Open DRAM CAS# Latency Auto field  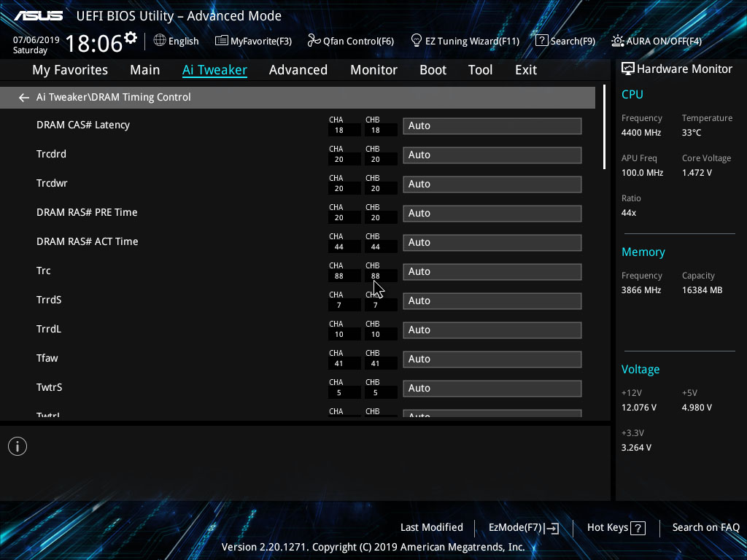coord(492,126)
